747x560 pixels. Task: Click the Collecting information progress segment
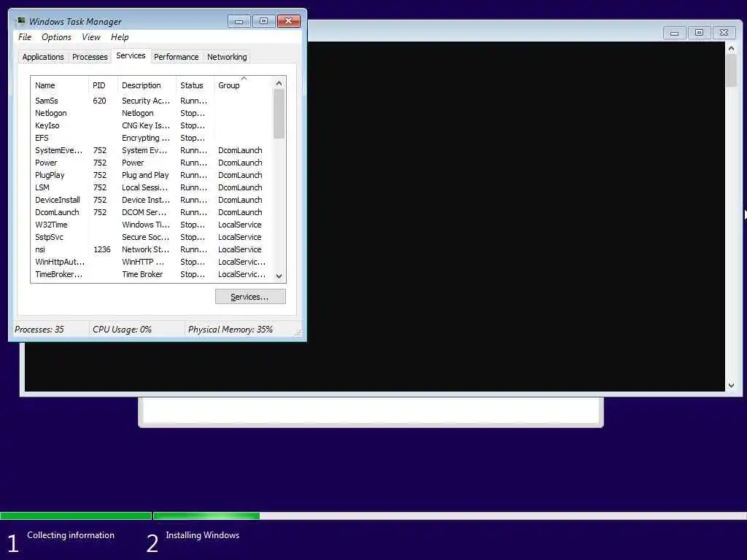pos(76,516)
